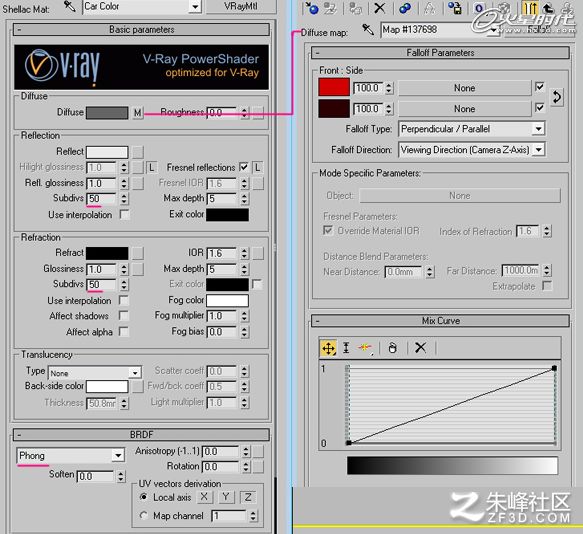Click Delete point icon in Mix Curve
This screenshot has height=534, width=583.
coord(393,348)
